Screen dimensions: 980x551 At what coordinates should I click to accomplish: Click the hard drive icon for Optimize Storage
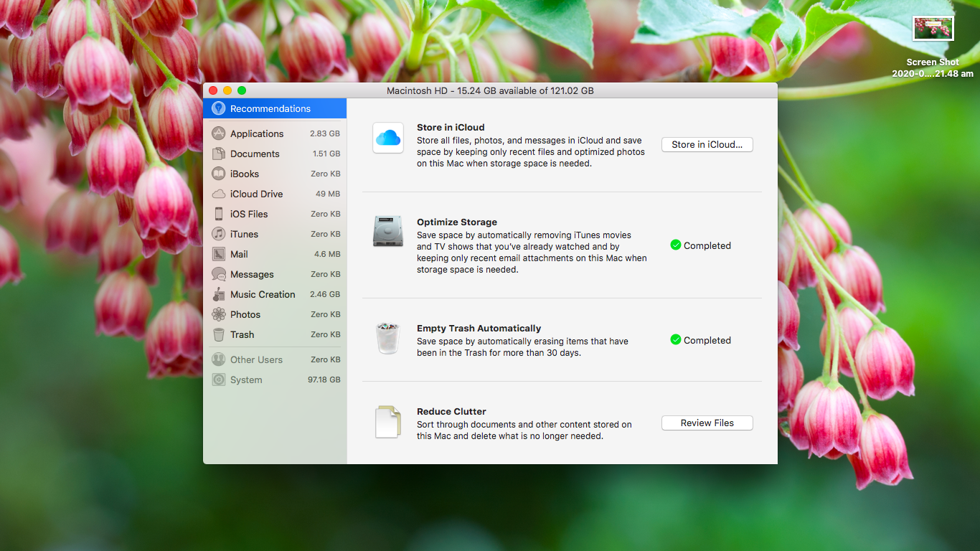(x=387, y=232)
